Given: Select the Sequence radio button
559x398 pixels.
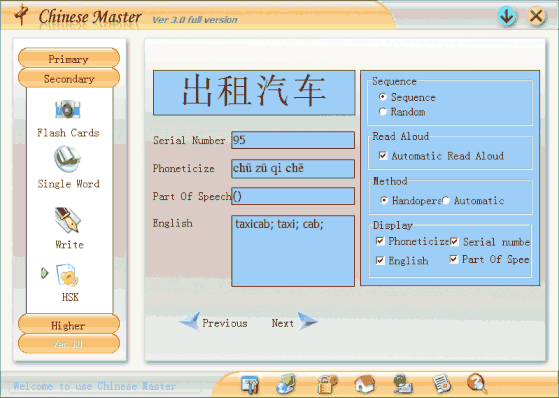Looking at the screenshot, I should [x=383, y=97].
